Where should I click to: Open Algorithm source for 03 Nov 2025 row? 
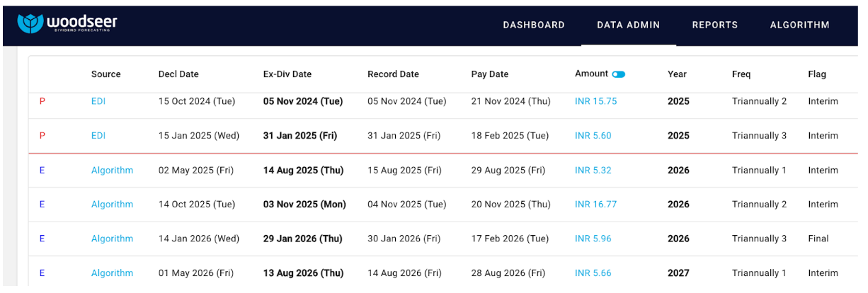(x=112, y=205)
